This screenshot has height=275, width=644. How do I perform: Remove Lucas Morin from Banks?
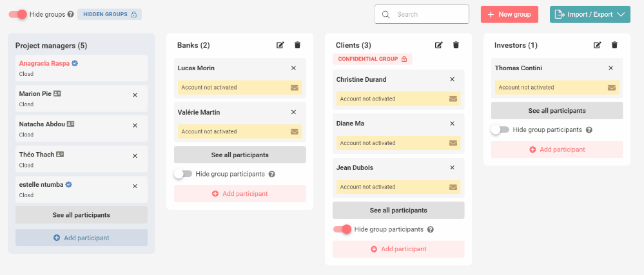[293, 68]
